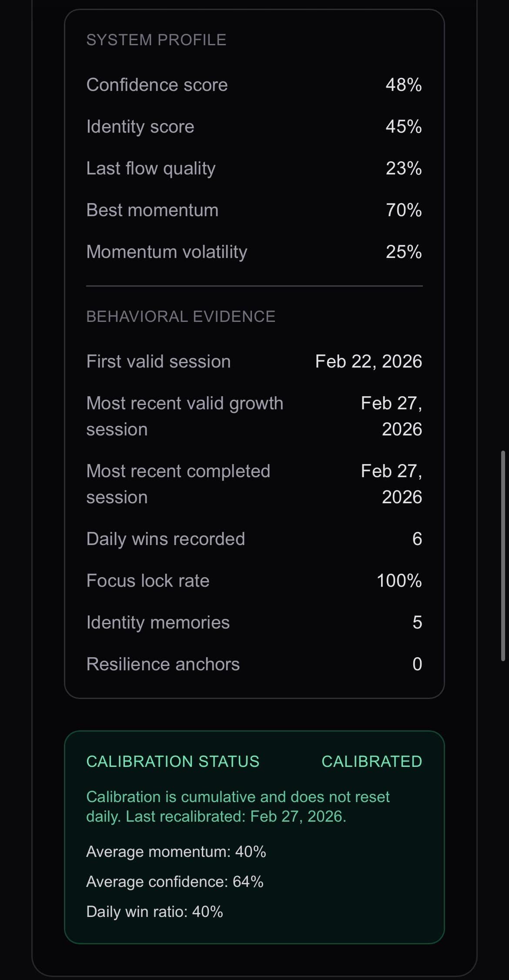Screen dimensions: 509x980
Task: Click the SYSTEM PROFILE heading
Action: [x=156, y=40]
